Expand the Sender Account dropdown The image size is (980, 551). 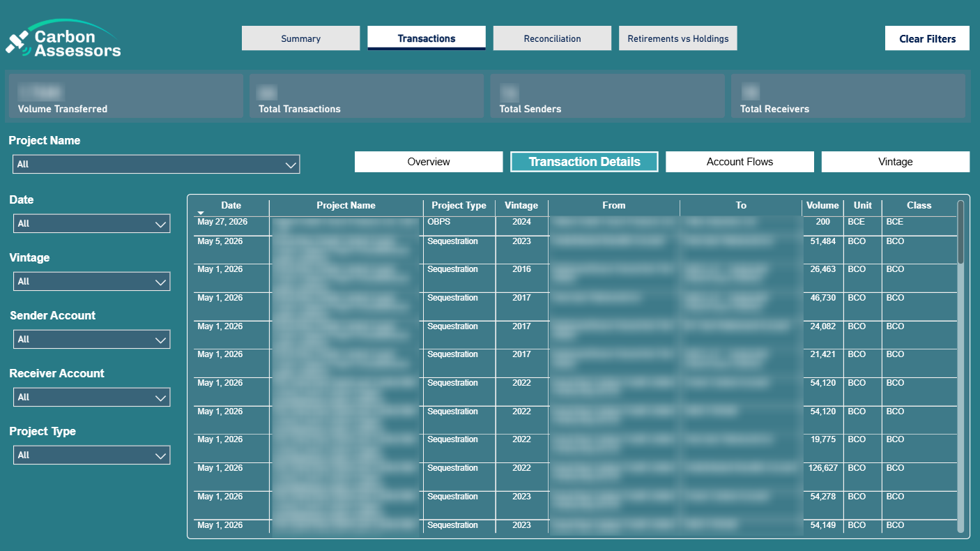tap(92, 340)
